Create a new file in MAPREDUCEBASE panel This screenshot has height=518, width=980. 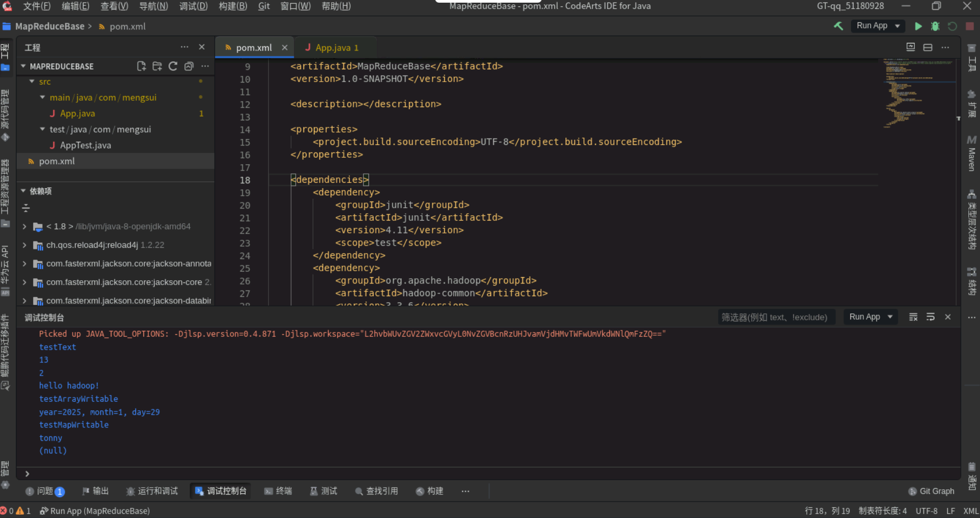[141, 66]
